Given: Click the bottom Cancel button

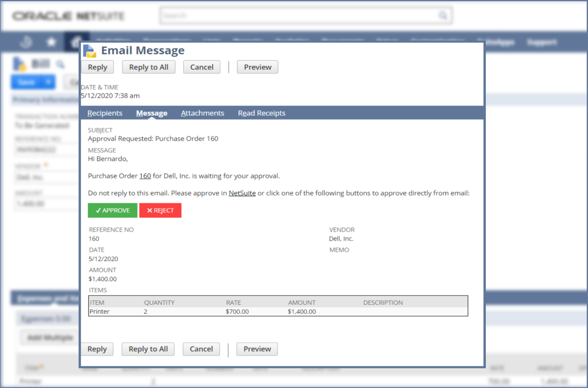Looking at the screenshot, I should tap(201, 349).
